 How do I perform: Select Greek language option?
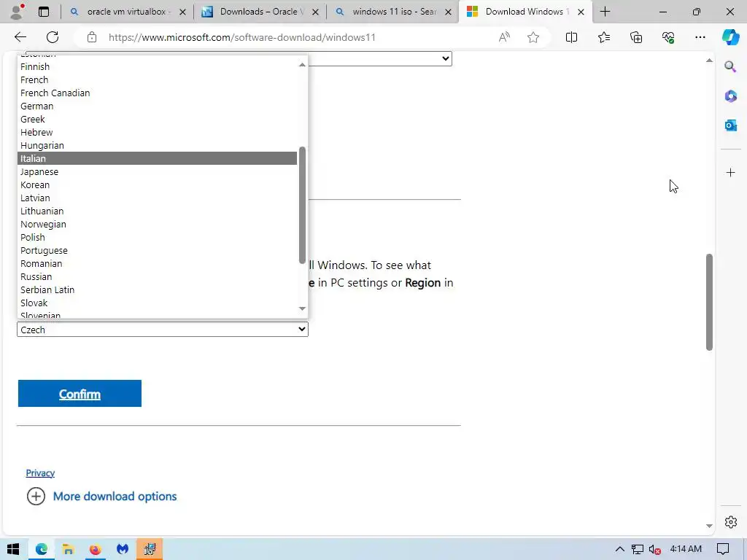point(158,119)
